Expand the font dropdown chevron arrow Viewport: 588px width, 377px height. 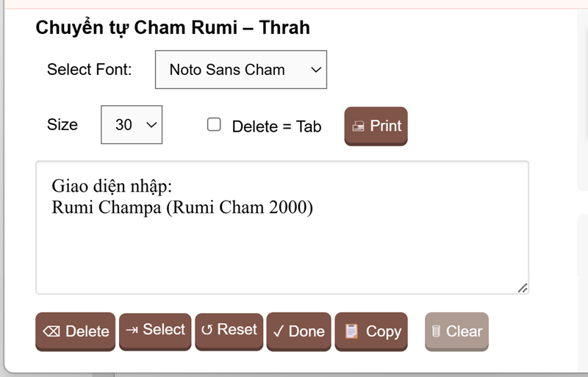tap(316, 70)
